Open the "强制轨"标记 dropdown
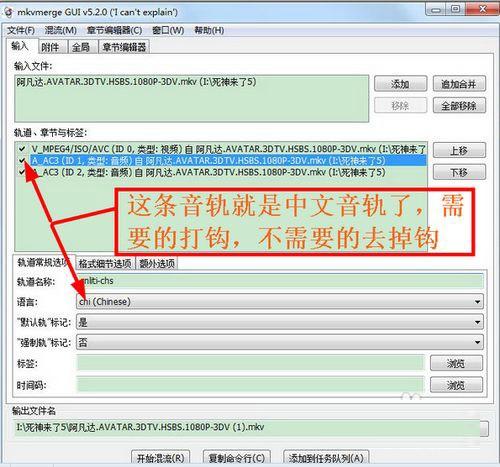The height and width of the screenshot is (467, 500). pyautogui.click(x=280, y=342)
